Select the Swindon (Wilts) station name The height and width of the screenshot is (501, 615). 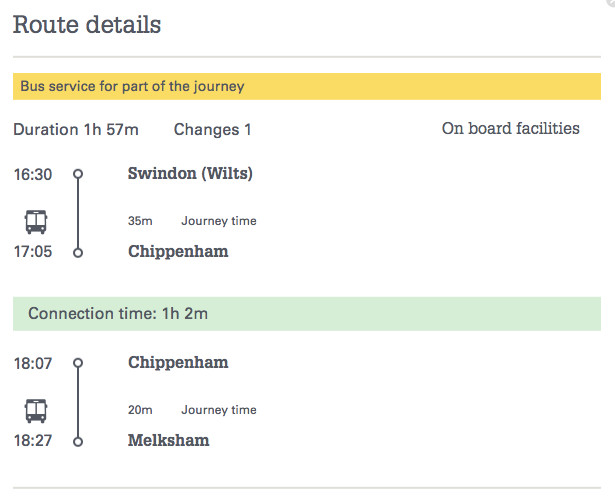(190, 174)
